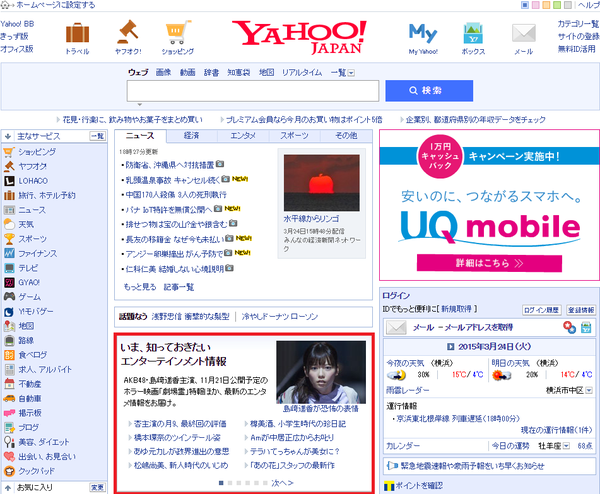Screen dimensions: 600x494
Task: Click the blue 検索 search button
Action: (429, 91)
